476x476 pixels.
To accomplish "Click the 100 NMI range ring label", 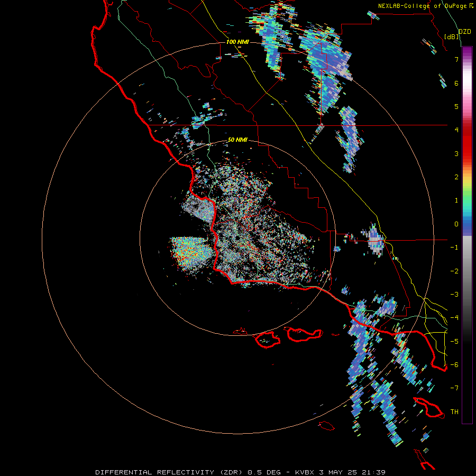I will [237, 42].
